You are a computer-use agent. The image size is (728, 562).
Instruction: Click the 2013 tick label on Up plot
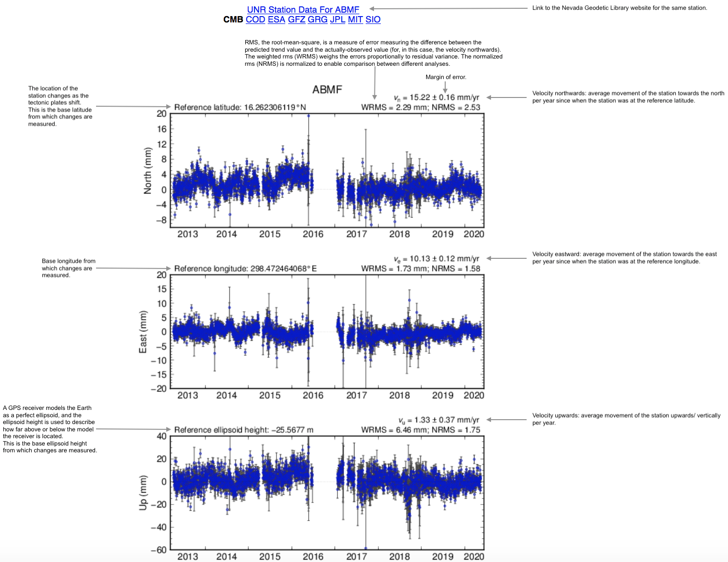[188, 557]
